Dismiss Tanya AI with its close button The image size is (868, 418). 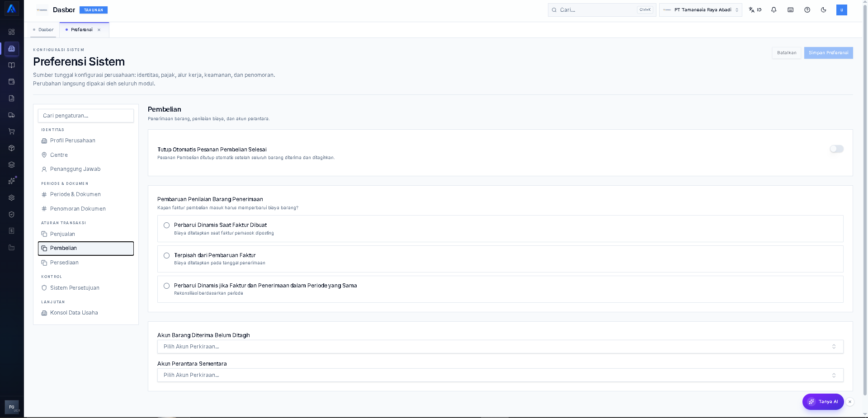pyautogui.click(x=850, y=402)
